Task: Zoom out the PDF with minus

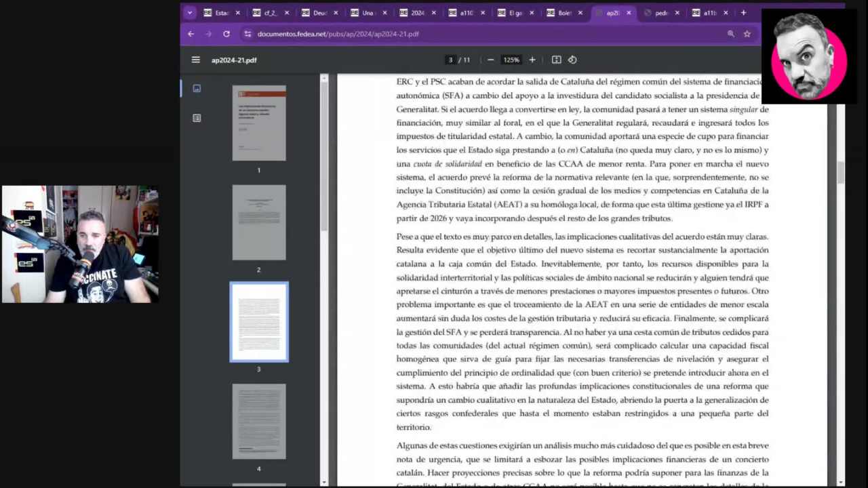Action: coord(490,60)
